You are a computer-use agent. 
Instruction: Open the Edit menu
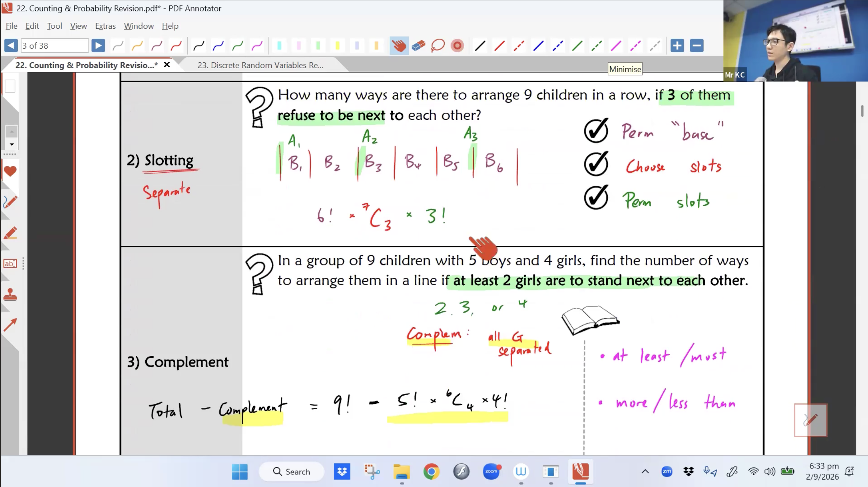[32, 26]
